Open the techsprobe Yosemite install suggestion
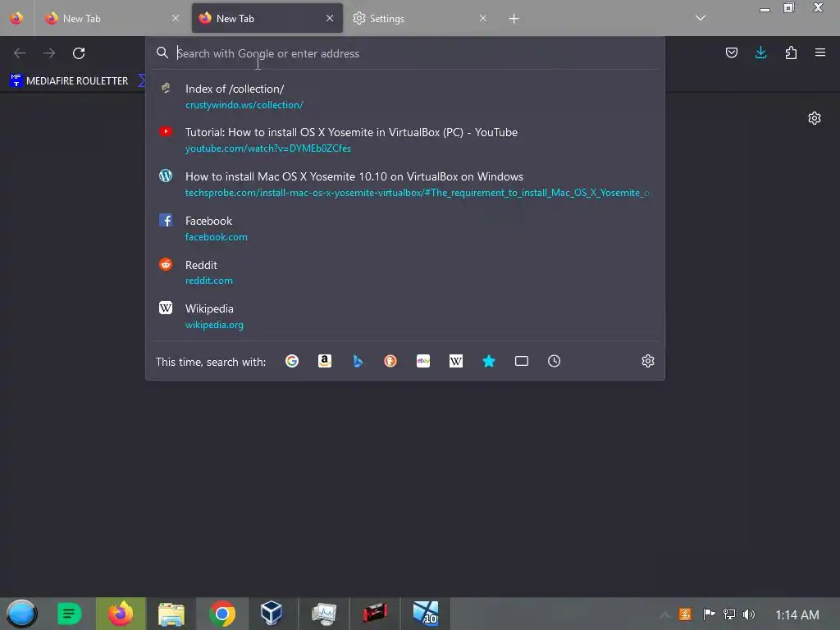This screenshot has height=630, width=840. (x=405, y=185)
